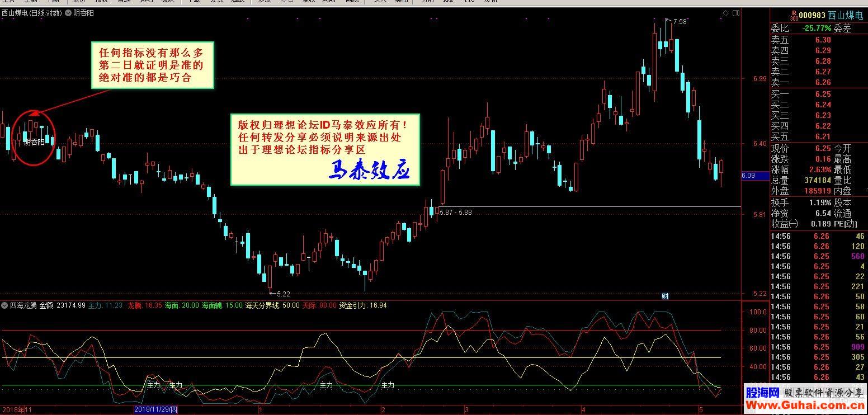Click the 换手 value 1.19%
868x415 pixels.
click(820, 202)
